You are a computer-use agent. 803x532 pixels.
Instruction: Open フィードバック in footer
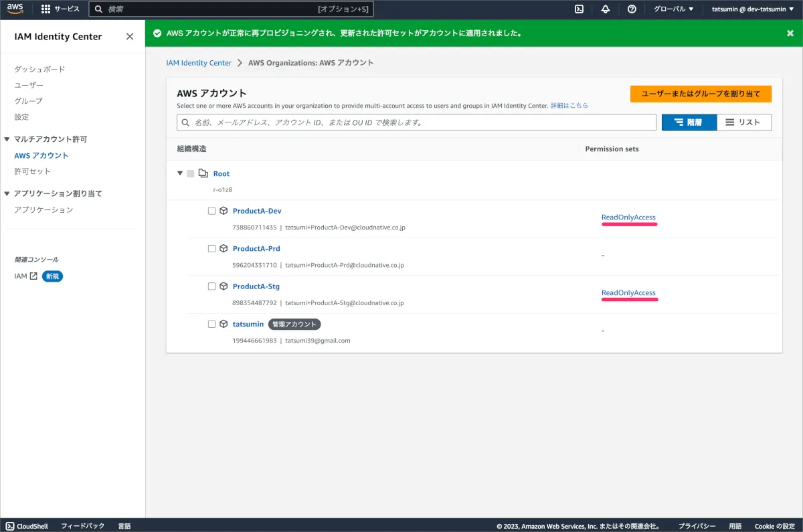pyautogui.click(x=83, y=526)
